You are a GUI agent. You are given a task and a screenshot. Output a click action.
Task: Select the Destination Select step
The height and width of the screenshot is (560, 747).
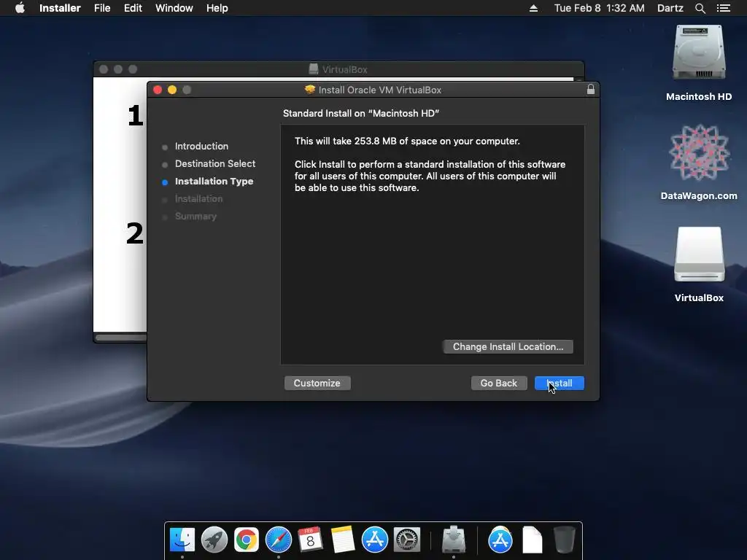pyautogui.click(x=215, y=164)
